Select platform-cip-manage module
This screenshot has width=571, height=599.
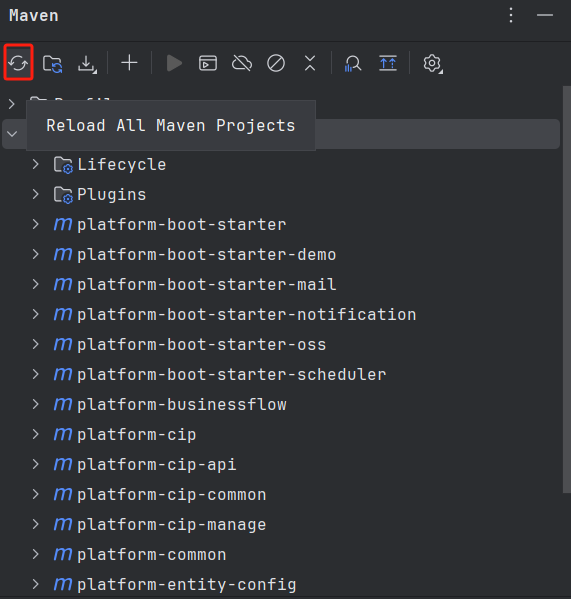(x=171, y=525)
